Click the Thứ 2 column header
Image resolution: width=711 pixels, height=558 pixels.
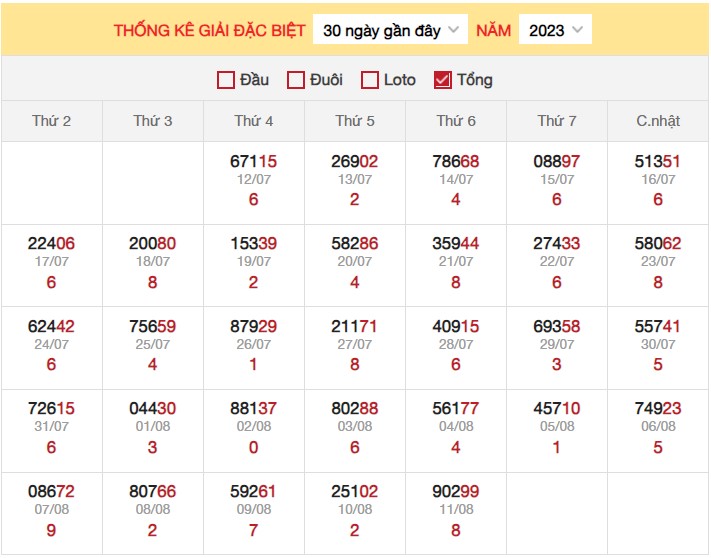[52, 121]
